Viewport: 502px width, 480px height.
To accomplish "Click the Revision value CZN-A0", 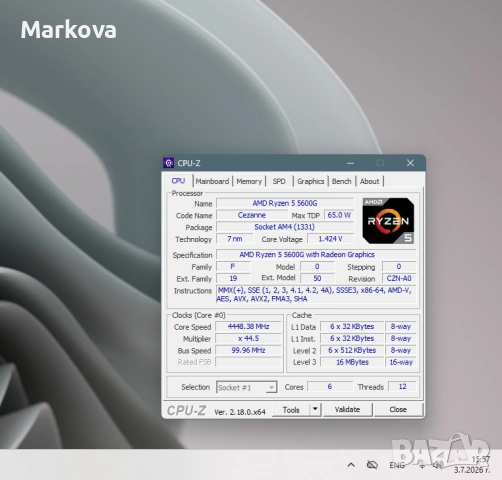I will pyautogui.click(x=399, y=278).
